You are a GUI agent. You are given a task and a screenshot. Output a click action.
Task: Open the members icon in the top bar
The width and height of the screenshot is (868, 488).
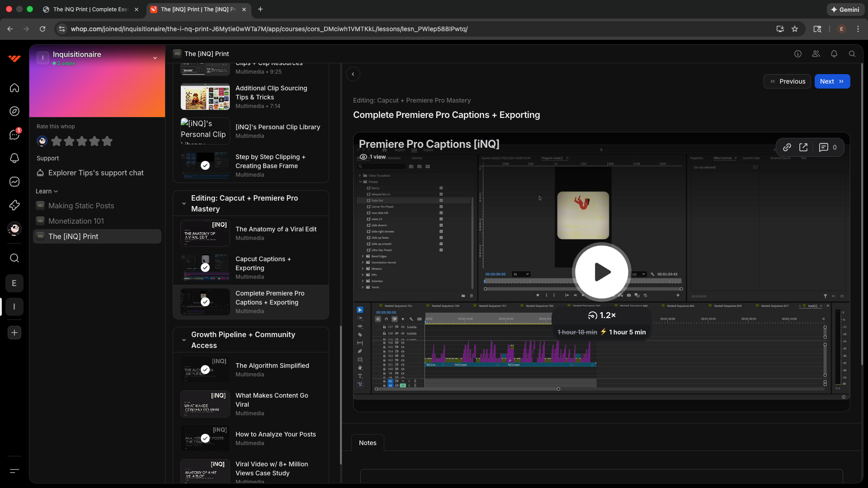click(x=816, y=54)
